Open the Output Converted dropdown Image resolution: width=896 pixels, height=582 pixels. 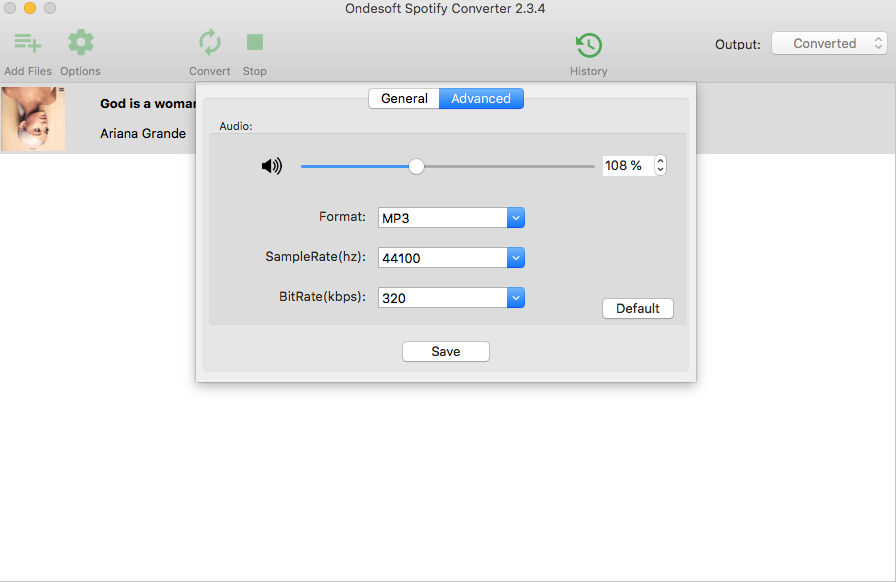click(x=829, y=43)
